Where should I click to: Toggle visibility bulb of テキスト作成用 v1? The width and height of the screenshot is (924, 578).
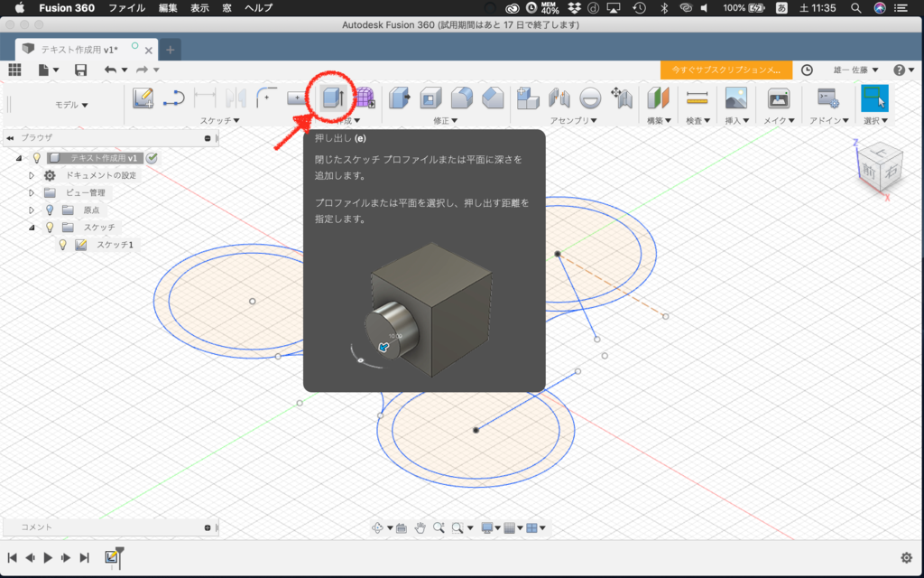coord(36,158)
